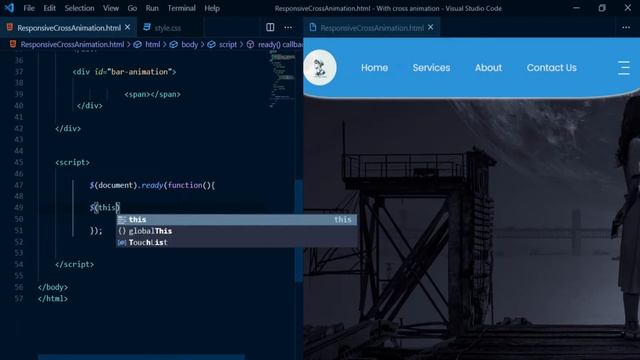Screen dimensions: 640x360
Task: Close the preview ResponsiveCrossAnimation.html tab
Action: click(431, 27)
